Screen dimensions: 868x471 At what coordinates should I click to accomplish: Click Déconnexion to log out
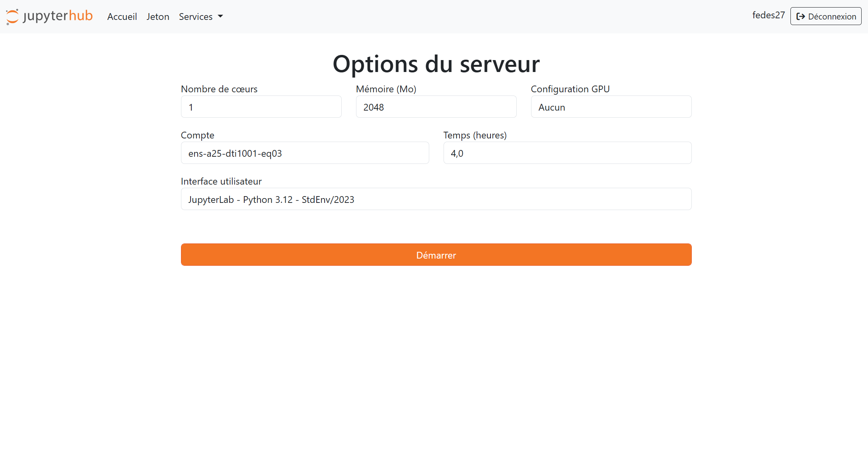pos(825,16)
